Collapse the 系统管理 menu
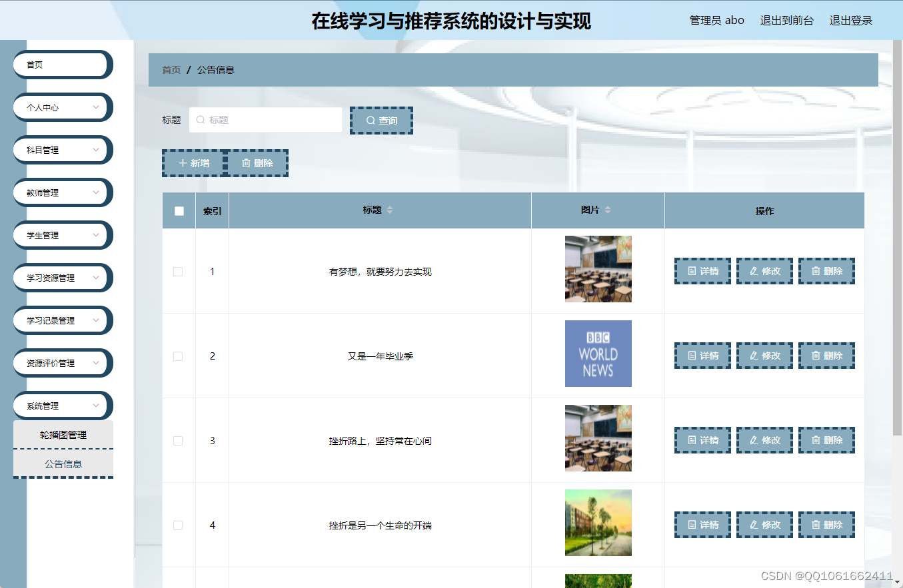903x588 pixels. pyautogui.click(x=62, y=406)
